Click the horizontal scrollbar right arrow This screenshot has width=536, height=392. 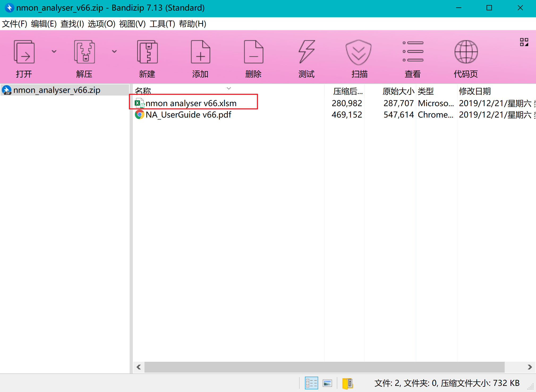(x=530, y=367)
